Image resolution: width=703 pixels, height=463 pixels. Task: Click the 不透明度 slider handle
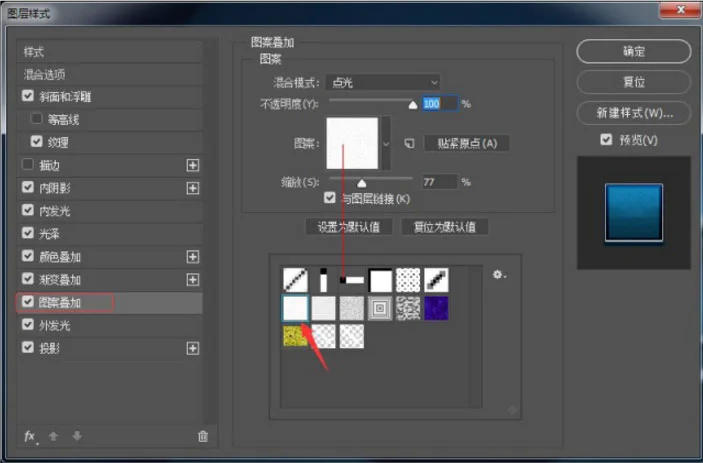click(x=413, y=105)
